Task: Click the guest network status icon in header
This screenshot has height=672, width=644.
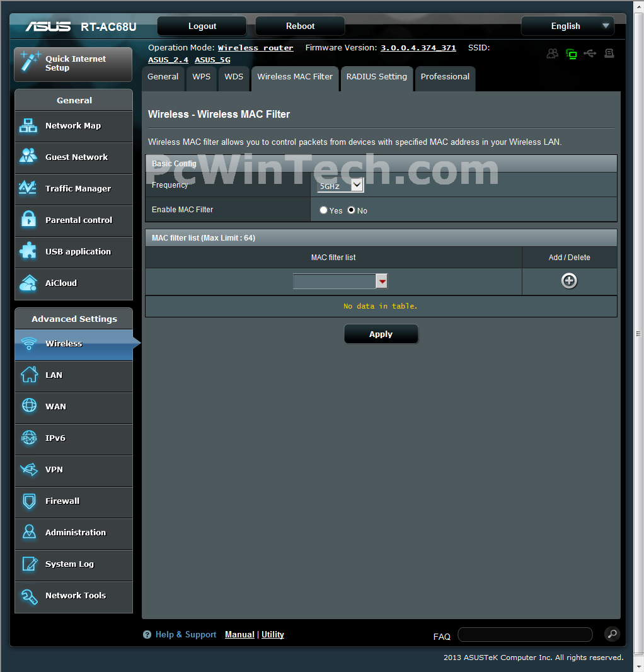Action: click(x=552, y=54)
